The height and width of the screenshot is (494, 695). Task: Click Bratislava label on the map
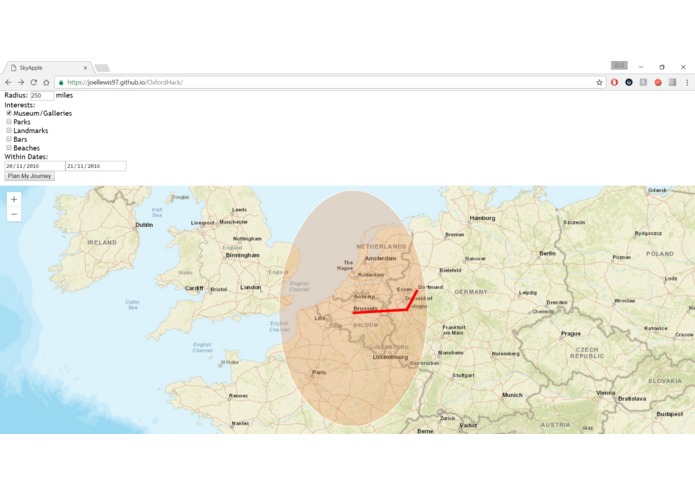(632, 398)
